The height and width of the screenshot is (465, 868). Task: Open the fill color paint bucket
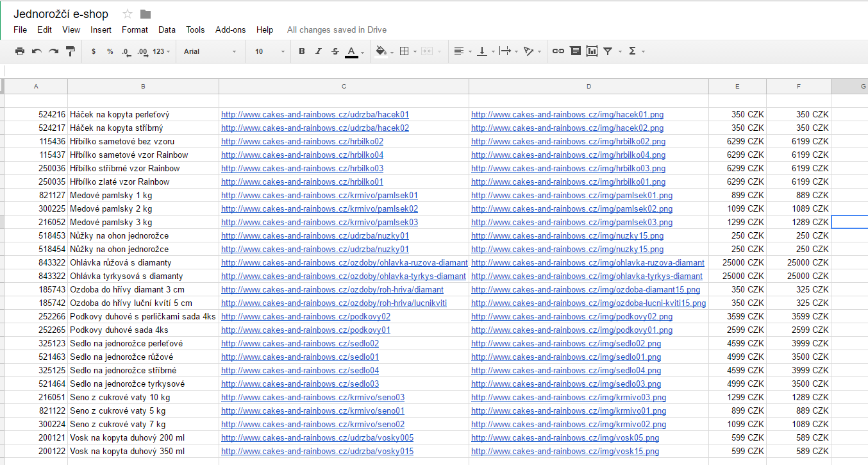pos(381,51)
